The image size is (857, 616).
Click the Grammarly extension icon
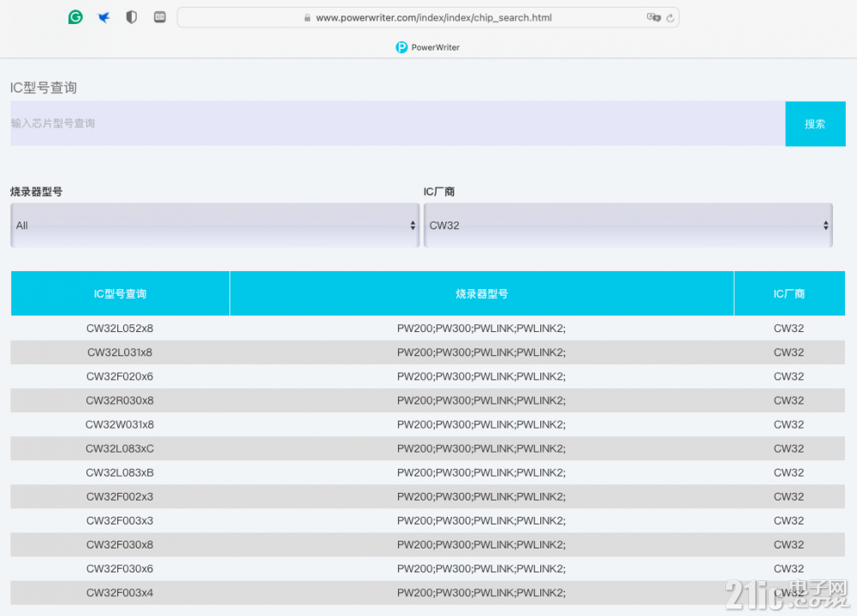coord(75,17)
